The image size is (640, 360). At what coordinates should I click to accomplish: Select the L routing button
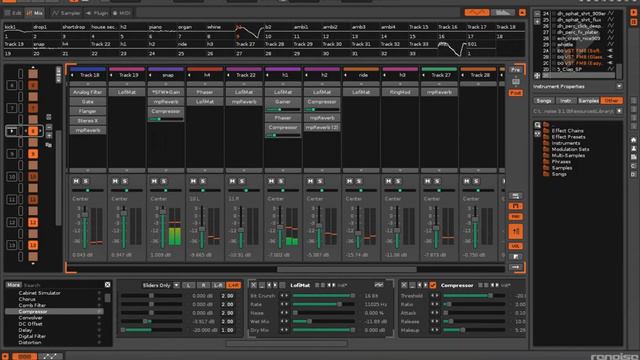coord(189,285)
